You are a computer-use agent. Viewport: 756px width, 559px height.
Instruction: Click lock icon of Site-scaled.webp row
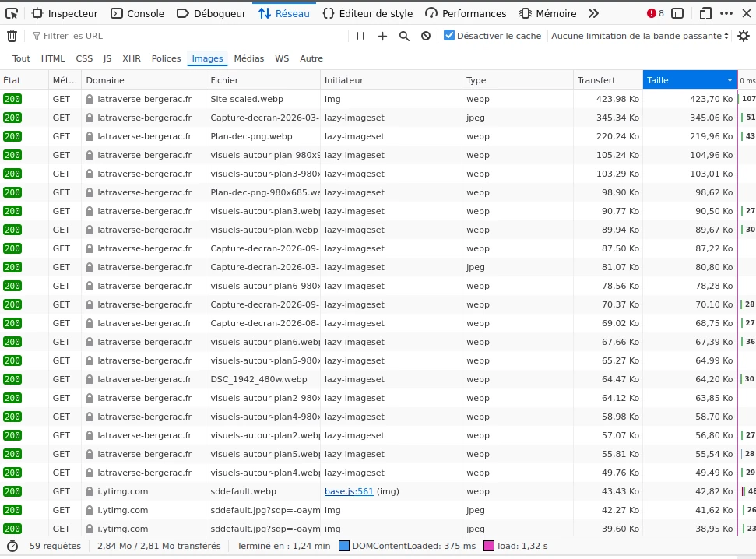click(x=90, y=99)
